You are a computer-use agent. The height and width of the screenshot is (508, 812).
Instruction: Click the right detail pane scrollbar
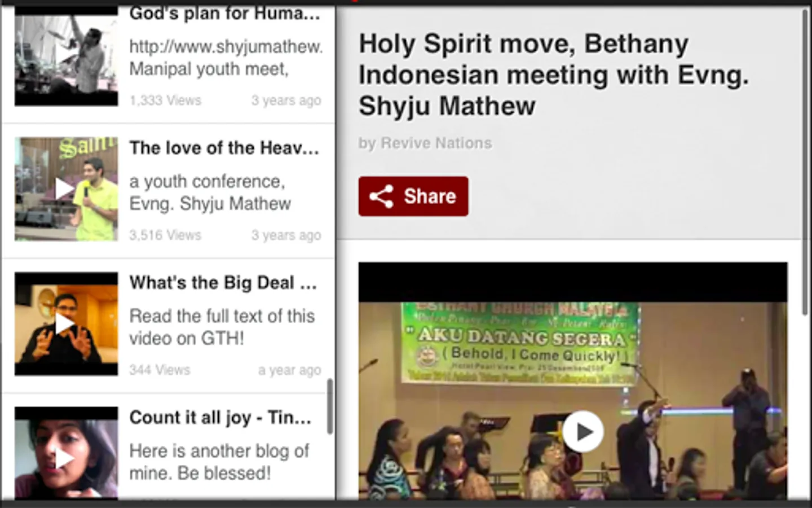[806, 162]
